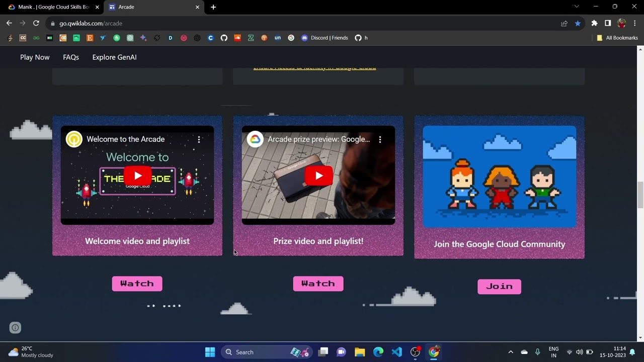This screenshot has width=644, height=362.
Task: Open Visual Studio Code from the taskbar
Action: [396, 352]
